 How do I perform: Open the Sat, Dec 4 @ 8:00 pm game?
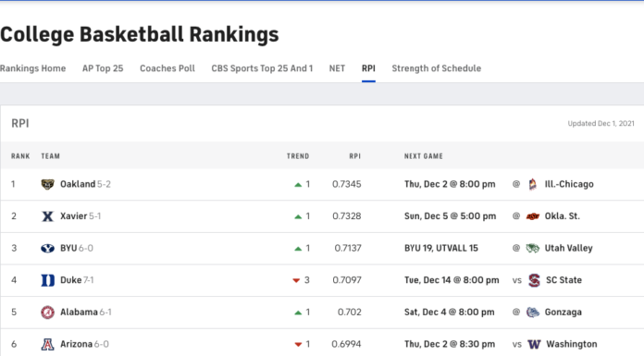pos(450,313)
